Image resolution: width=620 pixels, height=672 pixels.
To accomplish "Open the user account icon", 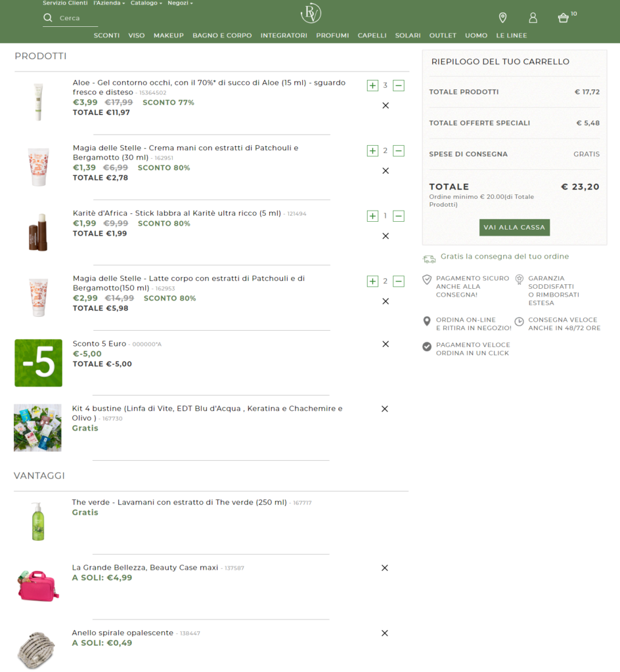I will point(533,18).
